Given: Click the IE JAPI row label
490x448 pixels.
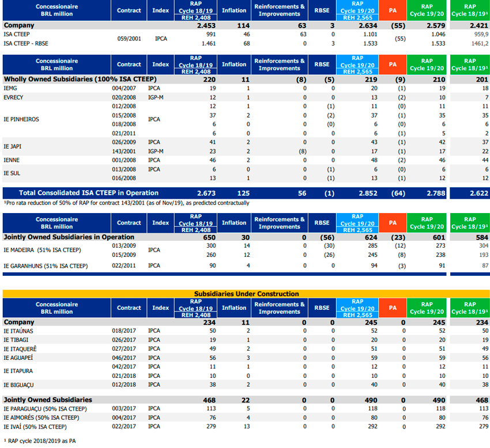Looking at the screenshot, I should pos(13,146).
